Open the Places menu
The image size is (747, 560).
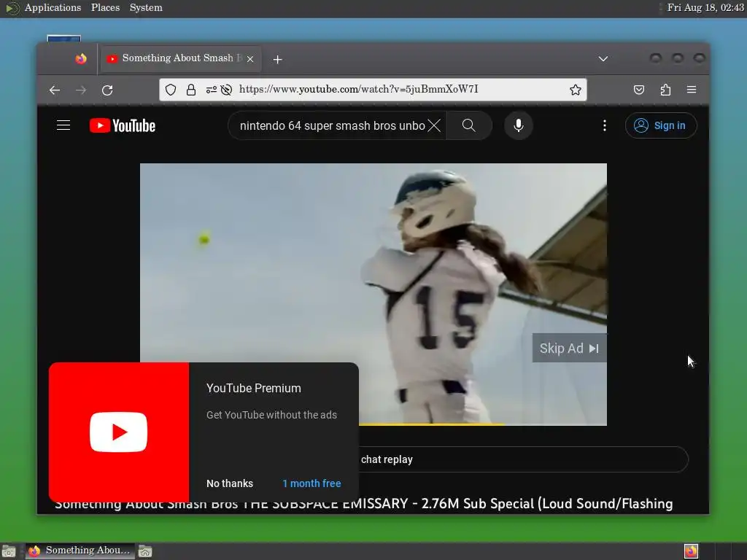105,7
